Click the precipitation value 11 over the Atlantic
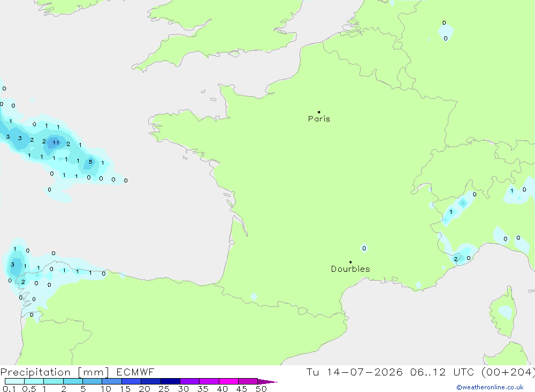 click(x=56, y=143)
